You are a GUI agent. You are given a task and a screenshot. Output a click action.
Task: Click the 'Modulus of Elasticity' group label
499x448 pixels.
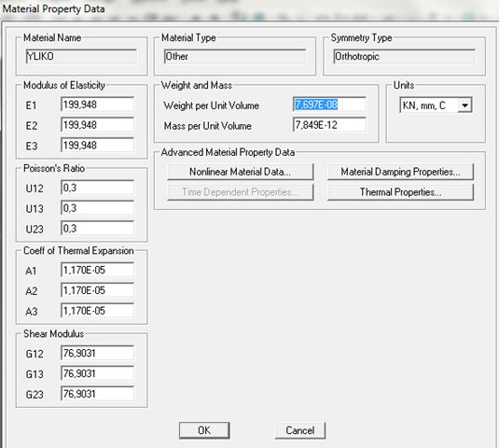coord(64,85)
